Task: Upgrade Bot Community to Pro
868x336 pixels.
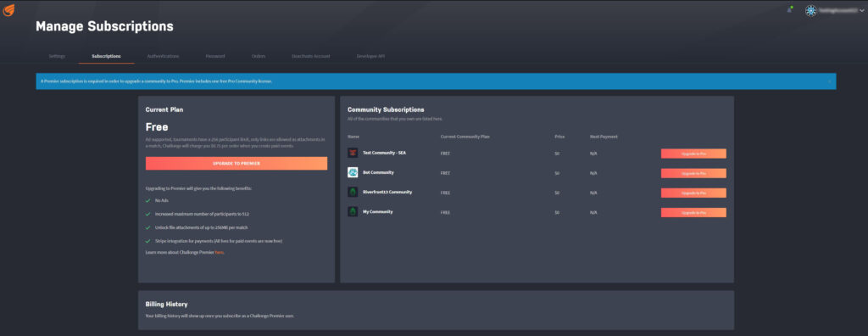Action: click(x=693, y=173)
